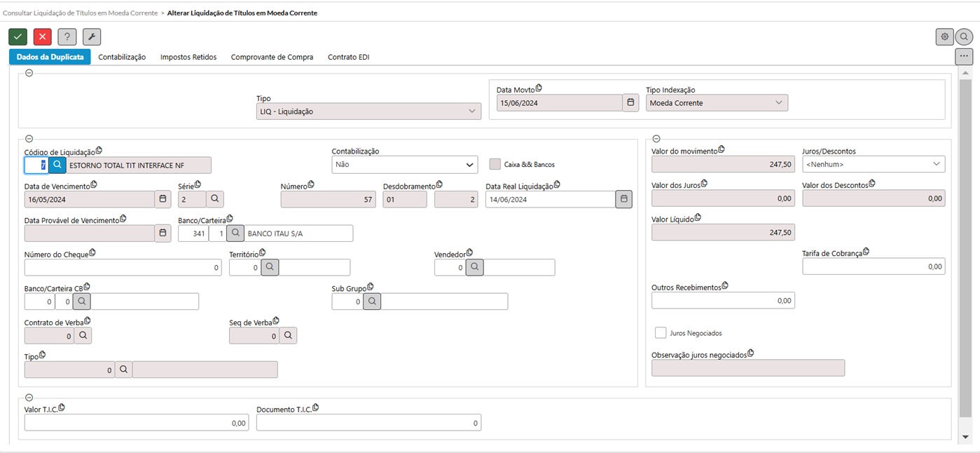Click the red cancel X button
The width and height of the screenshot is (980, 453).
click(x=42, y=37)
